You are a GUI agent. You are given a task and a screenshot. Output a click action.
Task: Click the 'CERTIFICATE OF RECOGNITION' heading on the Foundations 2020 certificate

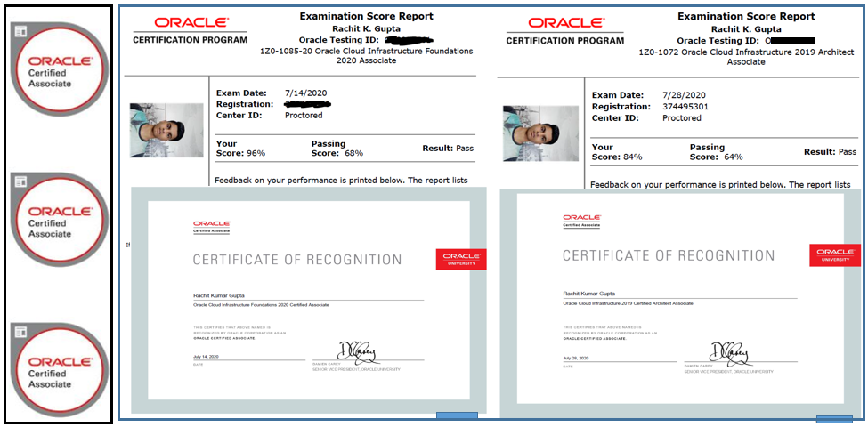(x=297, y=260)
